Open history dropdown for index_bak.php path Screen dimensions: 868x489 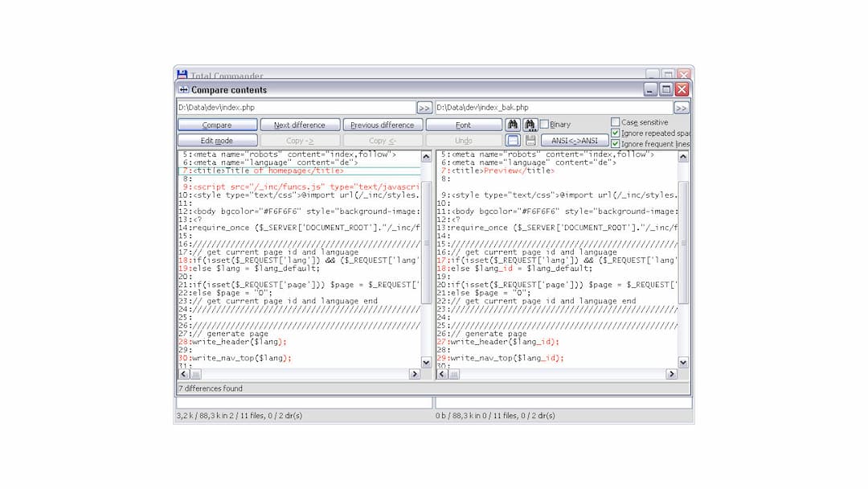682,107
